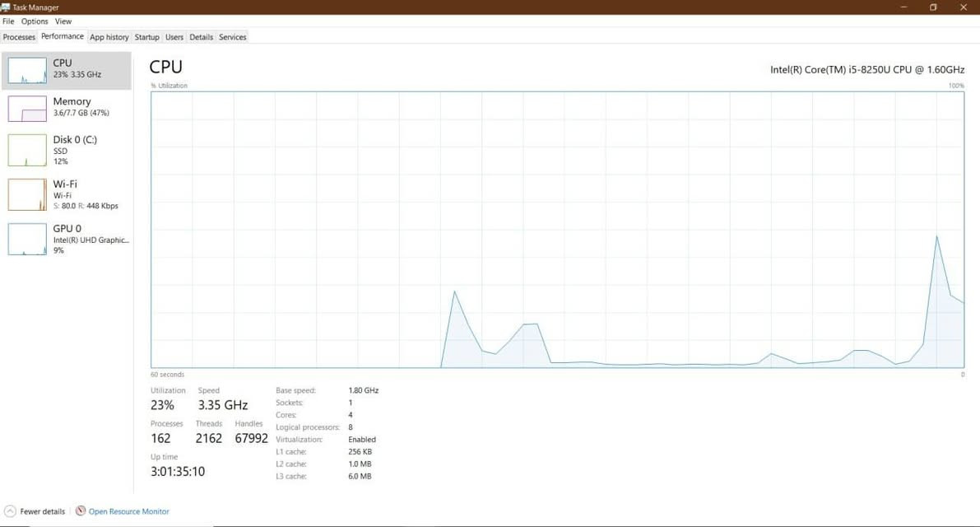980x527 pixels.
Task: Select the GPU 0 graph thumbnail
Action: 27,239
